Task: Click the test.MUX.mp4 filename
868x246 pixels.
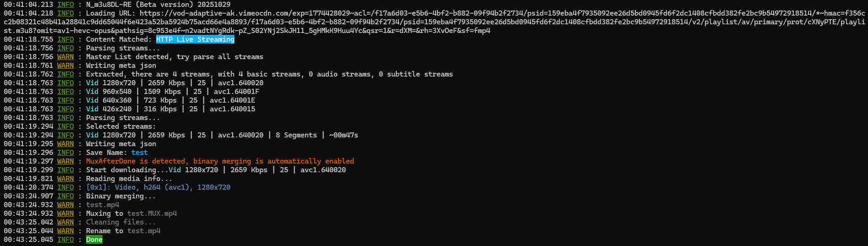Action: click(x=152, y=213)
